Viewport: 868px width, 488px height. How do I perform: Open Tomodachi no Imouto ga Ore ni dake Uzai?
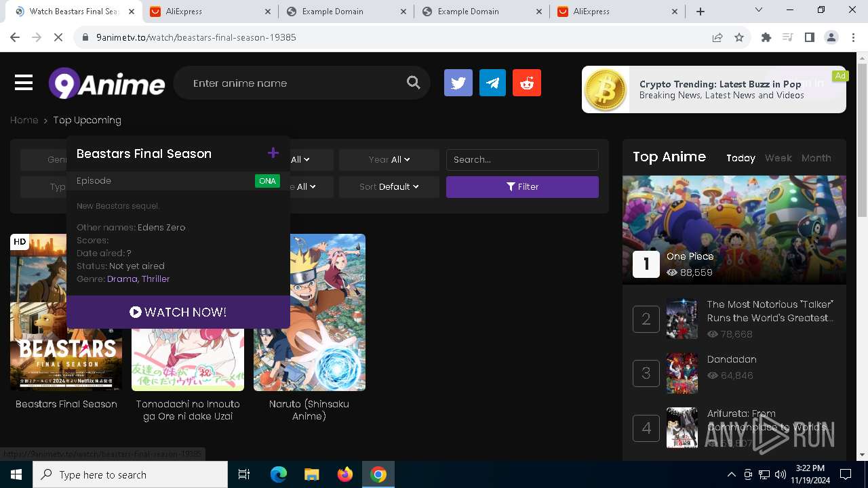click(188, 410)
